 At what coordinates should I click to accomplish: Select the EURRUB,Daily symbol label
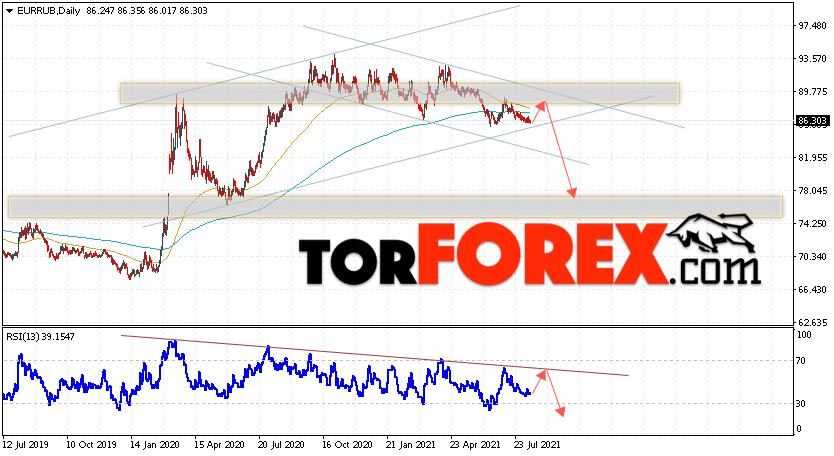(49, 11)
